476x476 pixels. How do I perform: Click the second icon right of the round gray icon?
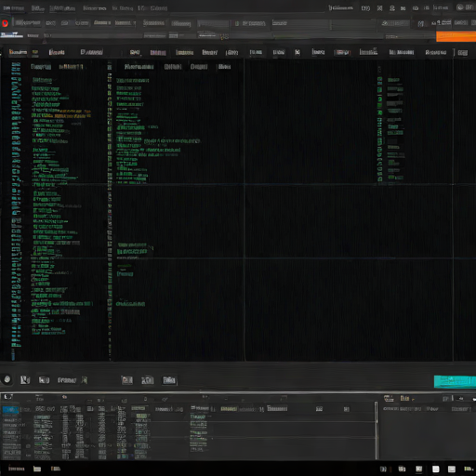point(44,380)
